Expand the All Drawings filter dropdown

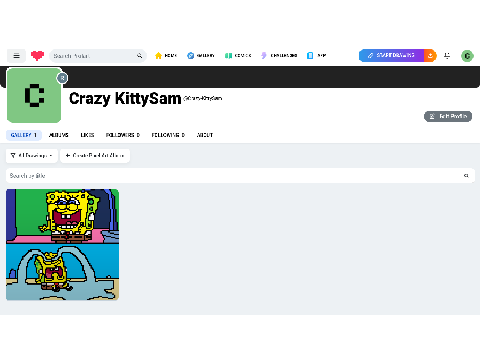coord(32,156)
